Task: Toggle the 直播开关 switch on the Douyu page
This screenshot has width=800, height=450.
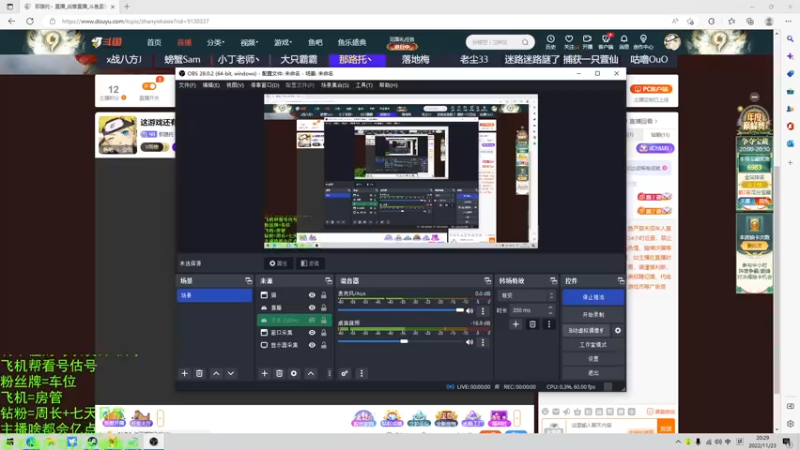Action: (x=149, y=86)
